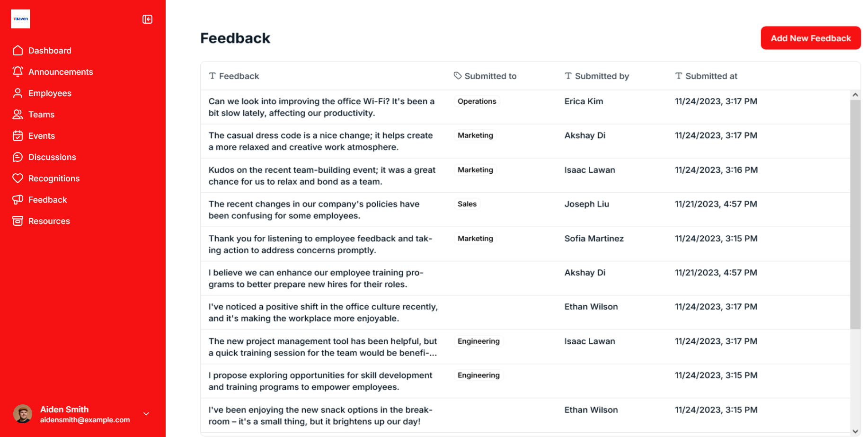Image resolution: width=868 pixels, height=437 pixels.
Task: Click the Employees person icon
Action: 18,93
